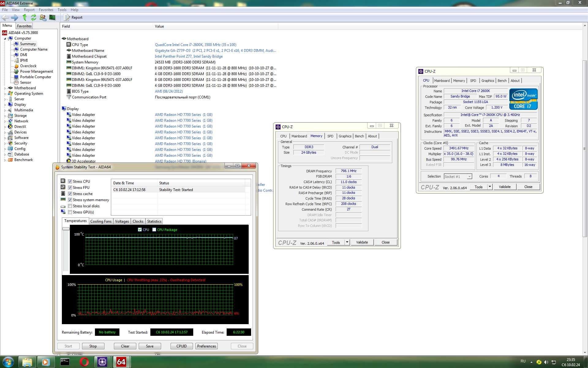Uncheck Stress system memory option
The width and height of the screenshot is (588, 368).
(x=70, y=200)
